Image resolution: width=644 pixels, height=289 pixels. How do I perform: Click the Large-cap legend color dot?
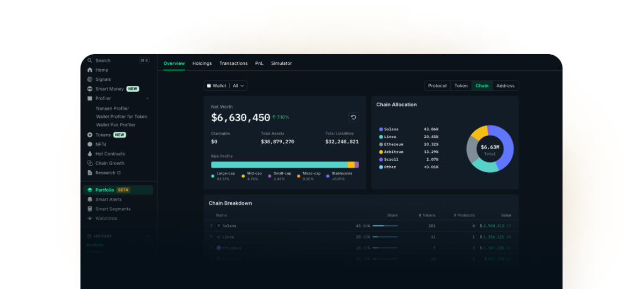[x=213, y=176]
